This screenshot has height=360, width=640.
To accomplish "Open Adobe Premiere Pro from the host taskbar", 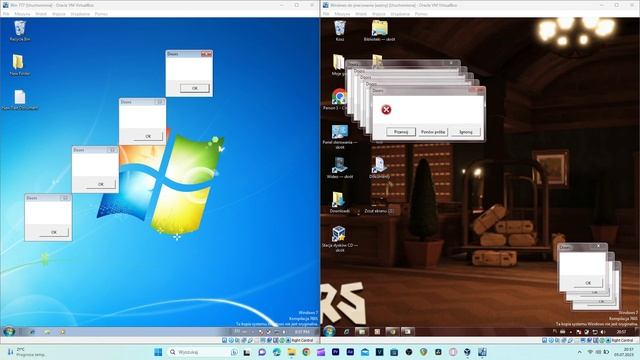I will [x=336, y=352].
